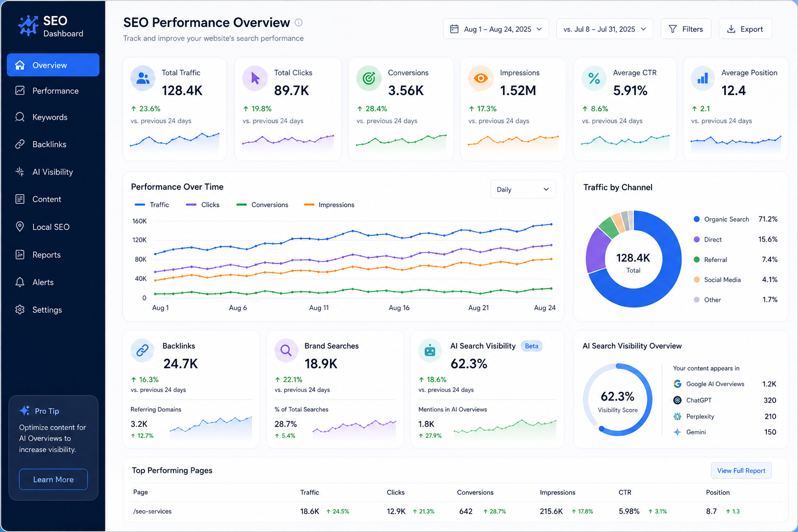The image size is (798, 532).
Task: Click the Traffic column header
Action: pos(310,493)
